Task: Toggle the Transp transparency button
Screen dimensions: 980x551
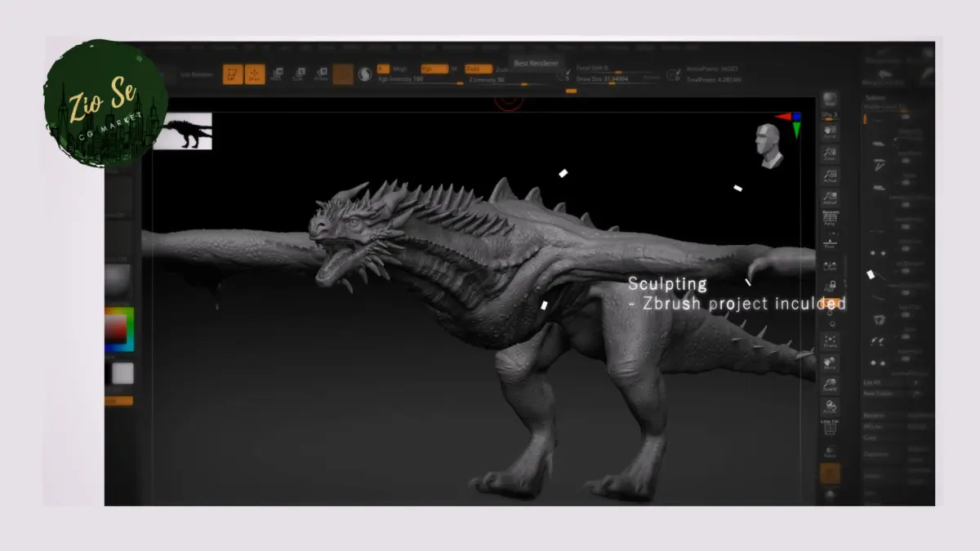Action: [831, 451]
